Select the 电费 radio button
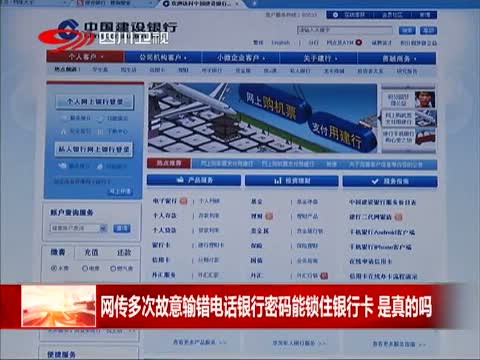Viewport: 480px width, 360px height. (x=85, y=268)
